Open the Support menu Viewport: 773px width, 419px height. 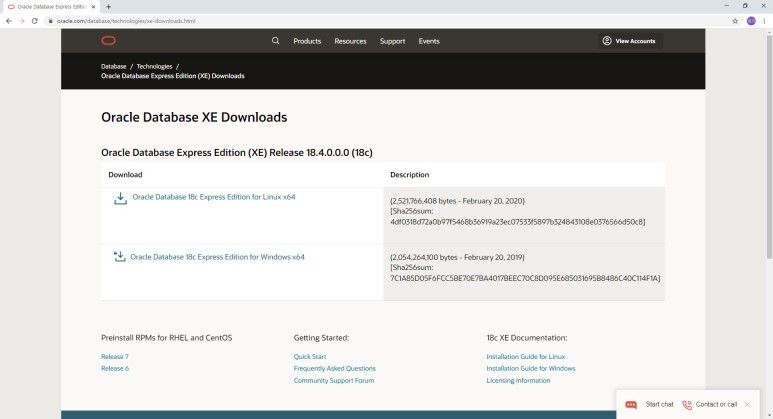coord(392,41)
